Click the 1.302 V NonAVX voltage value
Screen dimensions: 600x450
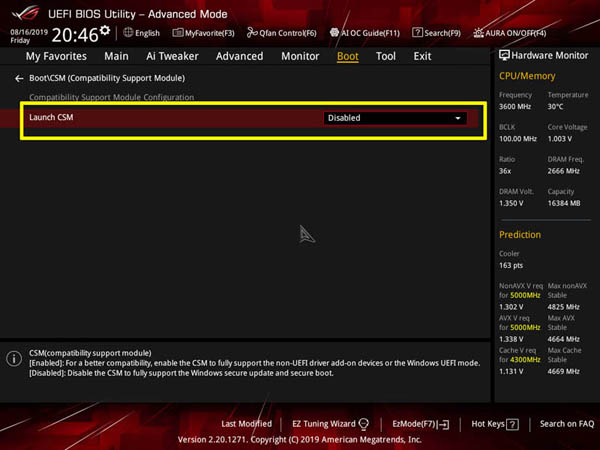(x=511, y=307)
